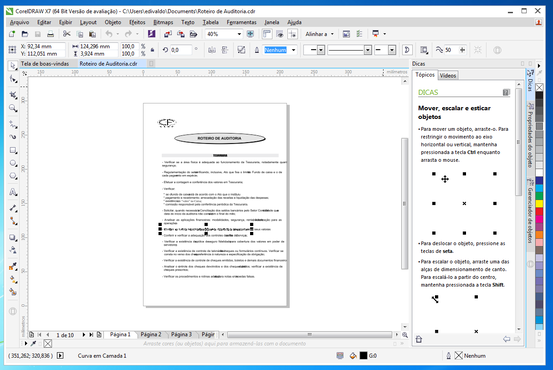Select the Freehand drawing tool
Viewport: 553px width, 370px height.
click(x=13, y=124)
